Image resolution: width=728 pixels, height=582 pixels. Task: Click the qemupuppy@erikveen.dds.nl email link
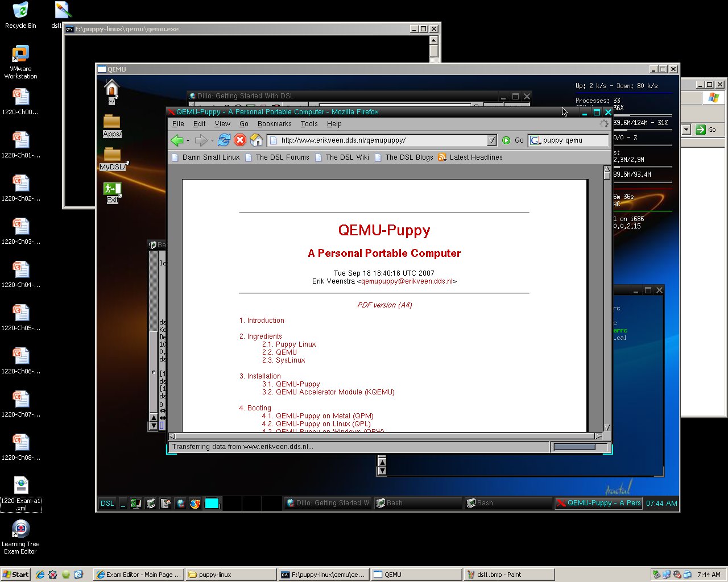tap(407, 281)
